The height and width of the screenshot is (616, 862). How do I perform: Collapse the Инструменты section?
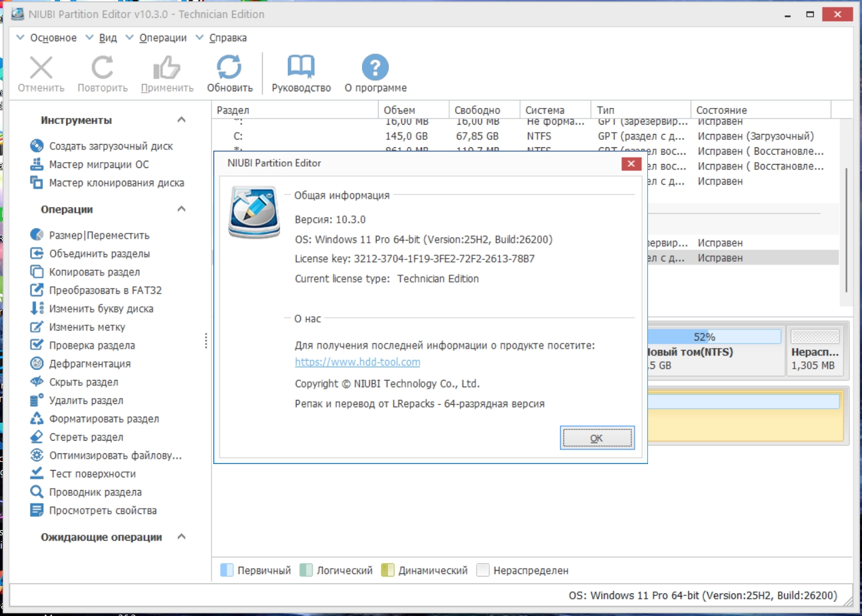(181, 120)
